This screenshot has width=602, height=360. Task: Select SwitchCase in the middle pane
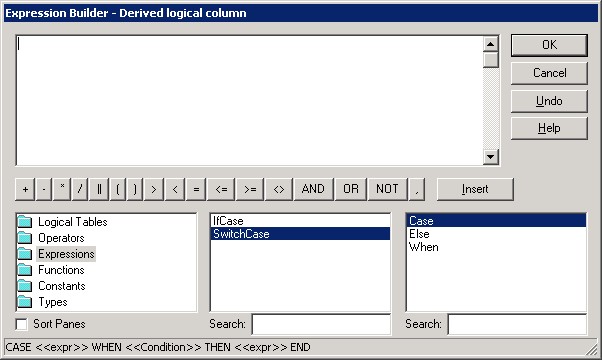(300, 234)
